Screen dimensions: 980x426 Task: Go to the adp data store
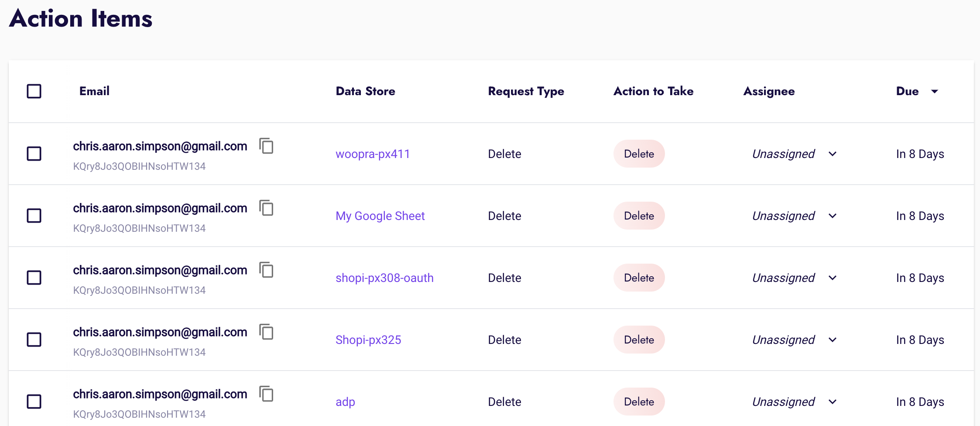point(345,402)
